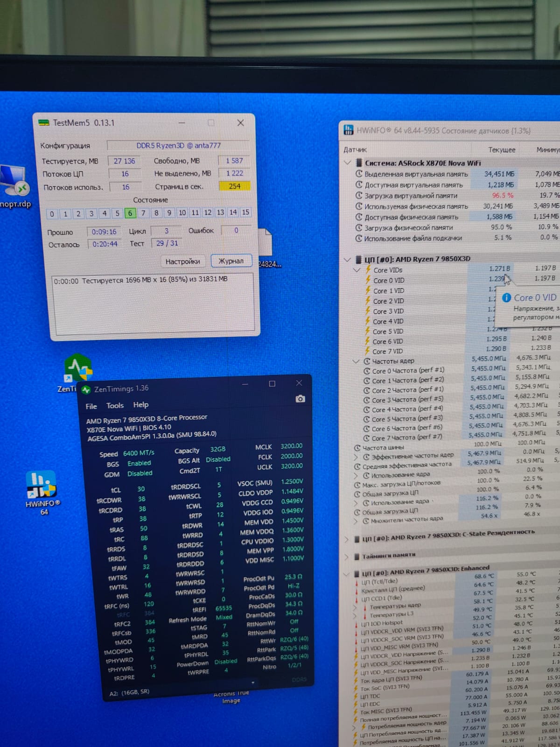Expand Эффективные частоты ядер group
Viewport: 560px width, 747px height.
(356, 457)
